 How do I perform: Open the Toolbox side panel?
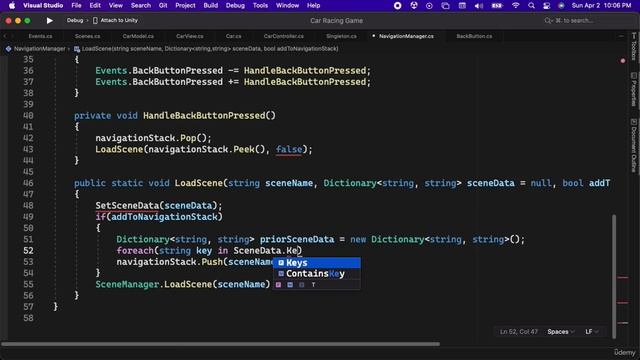[633, 47]
